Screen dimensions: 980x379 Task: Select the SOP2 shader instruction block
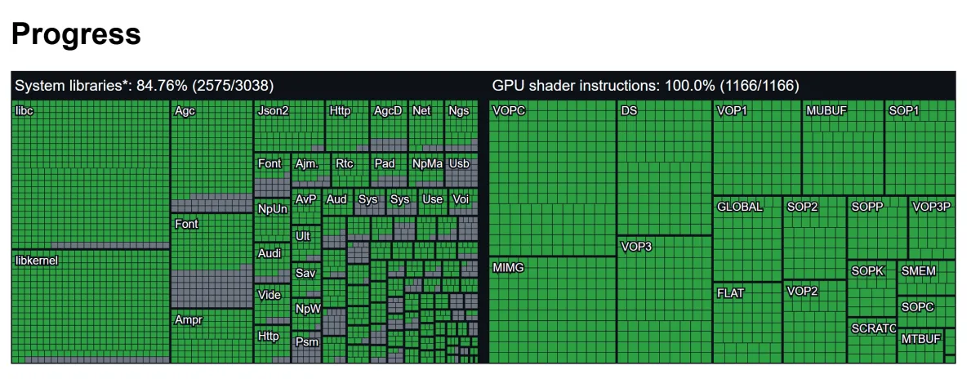tap(815, 238)
